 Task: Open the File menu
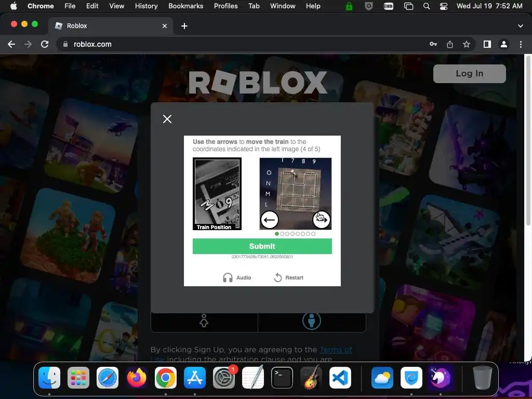coord(70,6)
